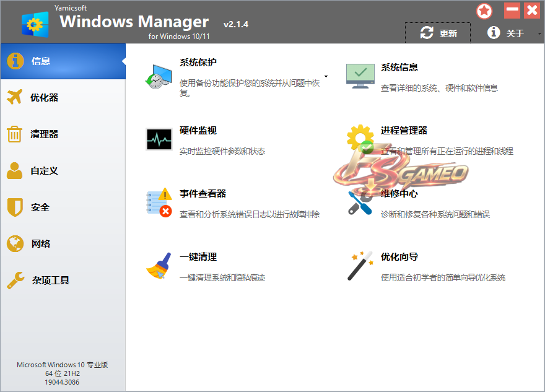Click the 自定义 user silhouette icon
This screenshot has height=392, width=545.
click(x=15, y=170)
